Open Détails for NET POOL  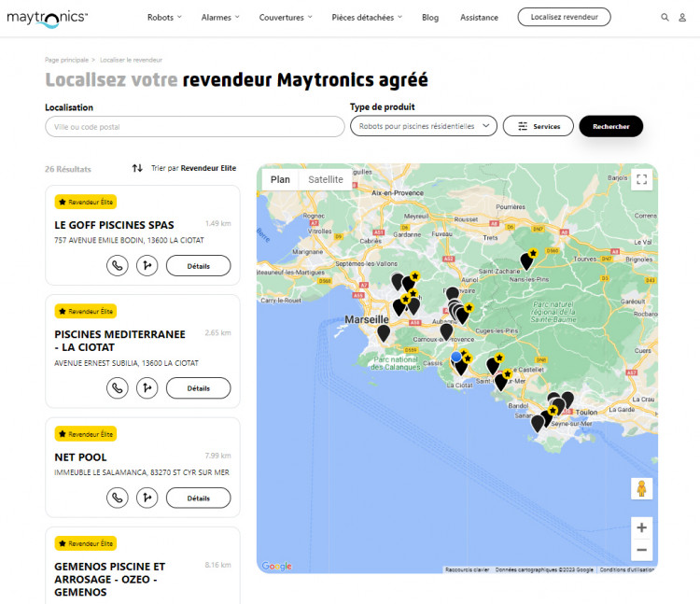point(198,498)
